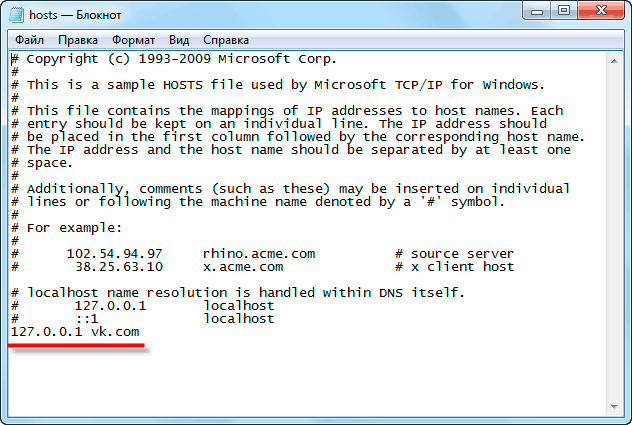The height and width of the screenshot is (425, 632).
Task: Open the Формат menu
Action: click(133, 40)
